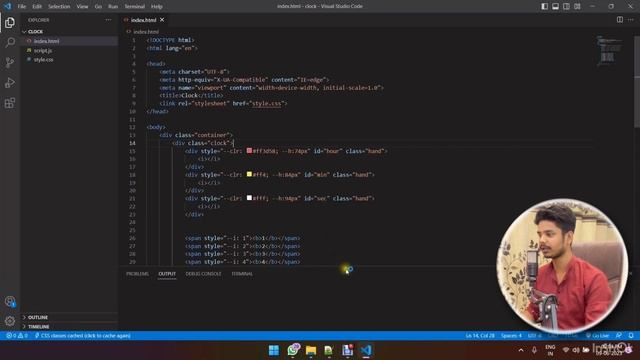
Task: Open the Manage gear icon
Action: (x=10, y=321)
